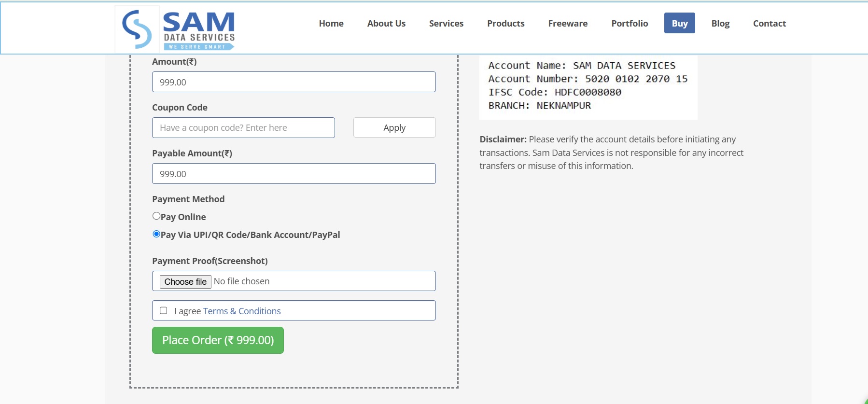
Task: Tick the I agree checkbox
Action: point(164,311)
